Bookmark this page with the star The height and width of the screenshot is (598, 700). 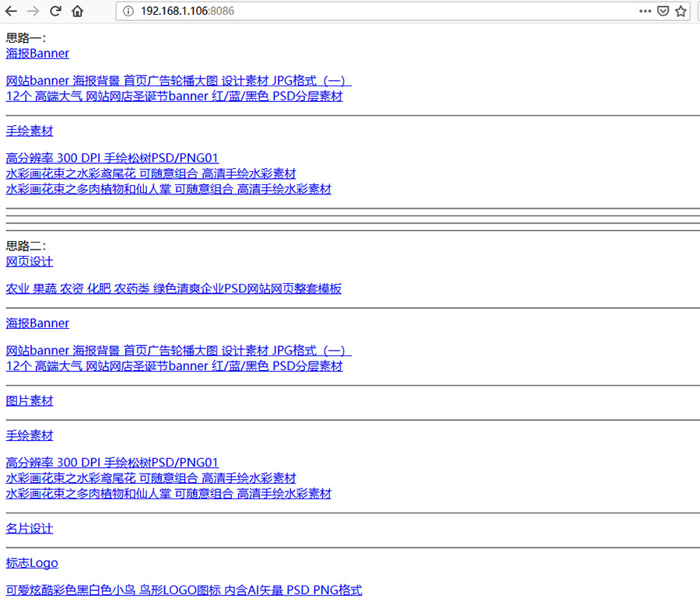point(681,11)
